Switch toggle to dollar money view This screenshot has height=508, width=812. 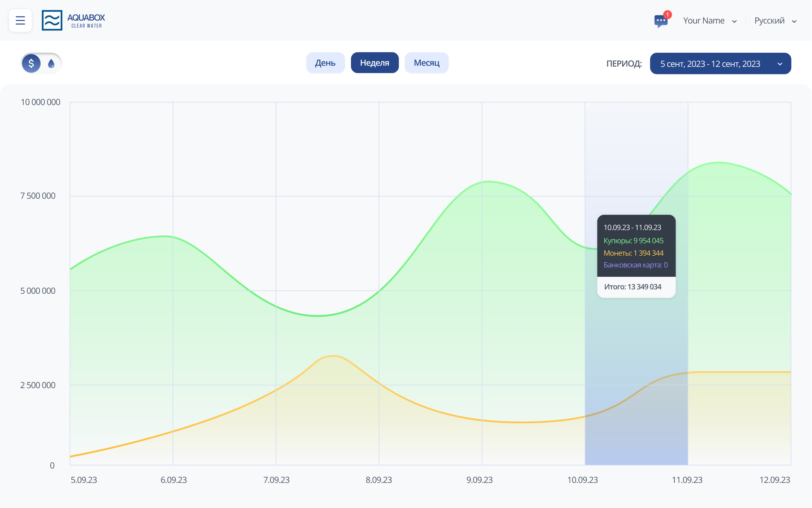tap(31, 63)
